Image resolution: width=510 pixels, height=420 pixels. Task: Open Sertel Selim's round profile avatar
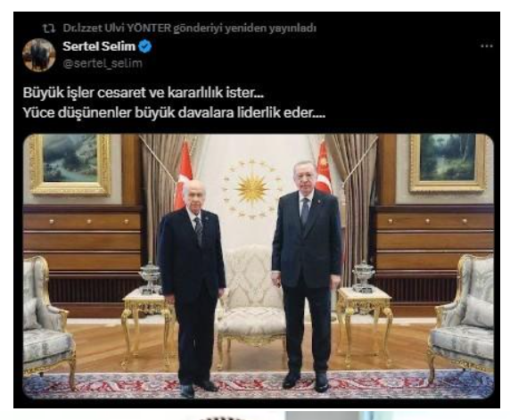point(38,54)
